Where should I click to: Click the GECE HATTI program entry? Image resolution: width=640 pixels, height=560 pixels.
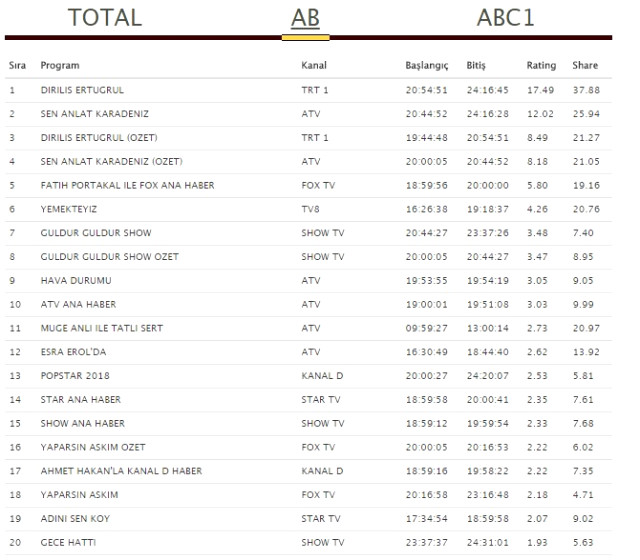pyautogui.click(x=68, y=542)
